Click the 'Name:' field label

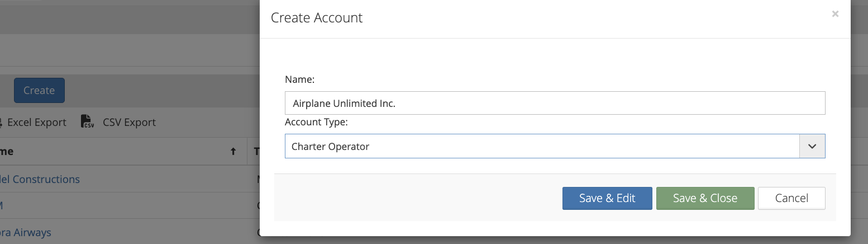(x=300, y=79)
